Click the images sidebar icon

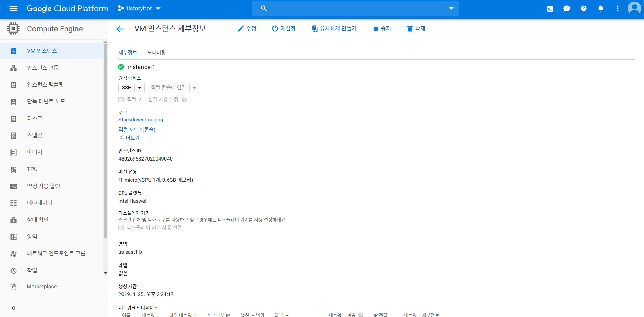coord(14,152)
